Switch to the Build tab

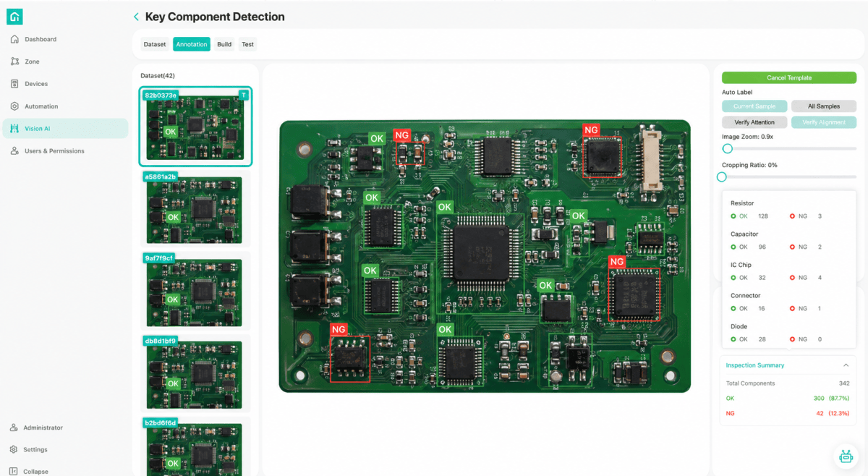coord(224,44)
